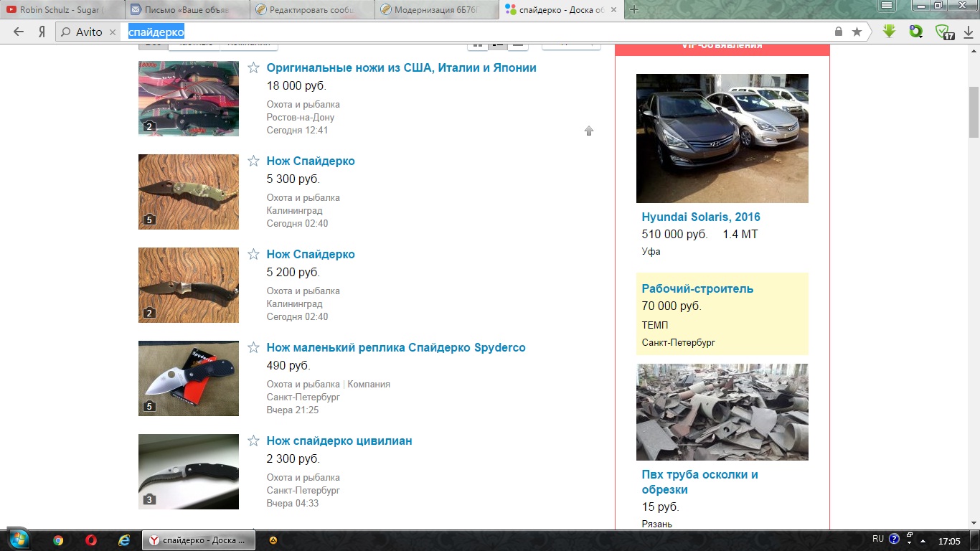Launch Chrome from the taskbar

point(58,540)
